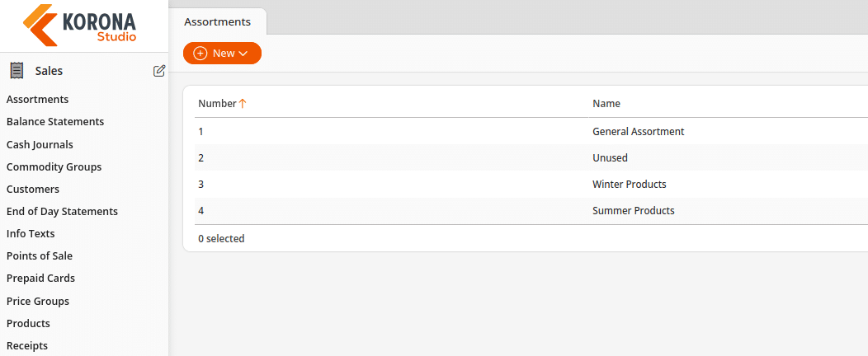Select the General Assortment row
868x356 pixels.
coord(531,132)
